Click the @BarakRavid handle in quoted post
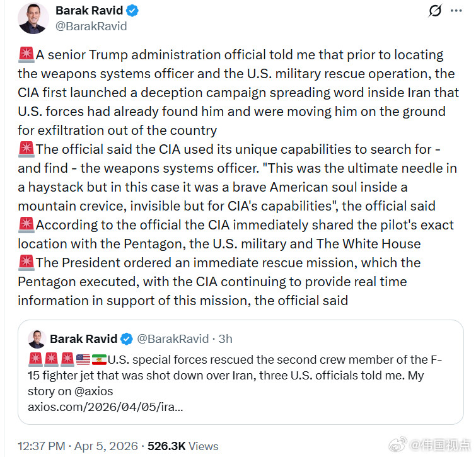Screen dimensions: 476x457 173,339
